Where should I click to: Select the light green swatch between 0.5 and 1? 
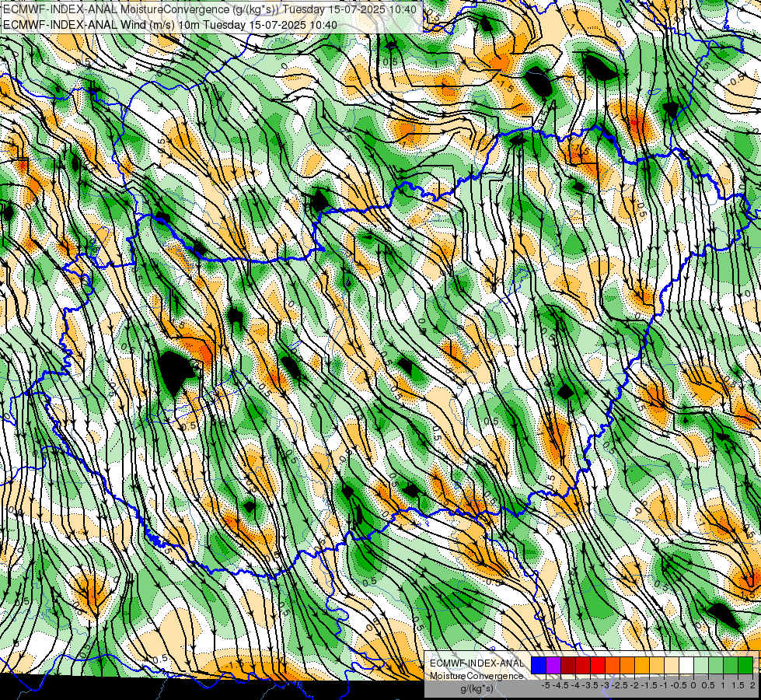click(716, 666)
